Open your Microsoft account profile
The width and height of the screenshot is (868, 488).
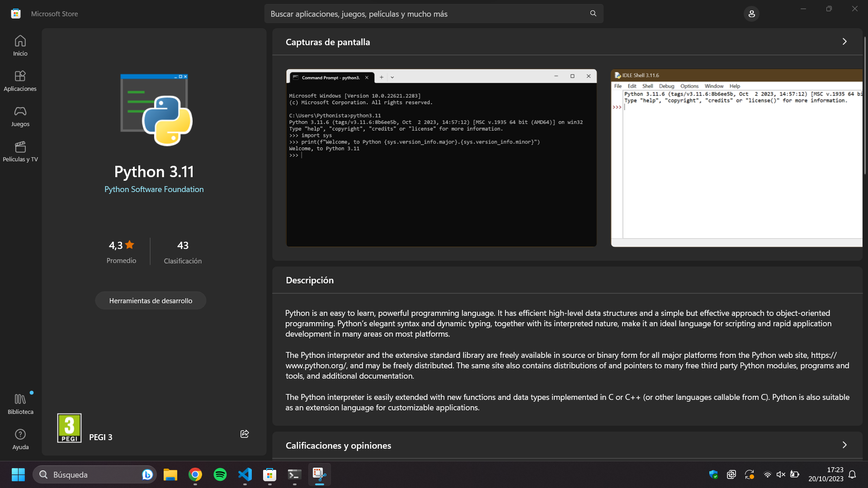pos(751,14)
